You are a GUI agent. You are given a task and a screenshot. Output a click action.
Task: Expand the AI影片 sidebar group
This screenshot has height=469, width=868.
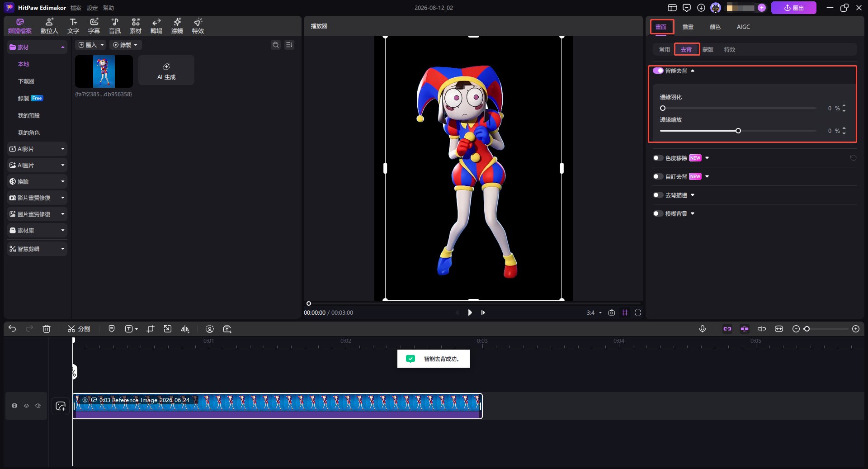click(37, 149)
